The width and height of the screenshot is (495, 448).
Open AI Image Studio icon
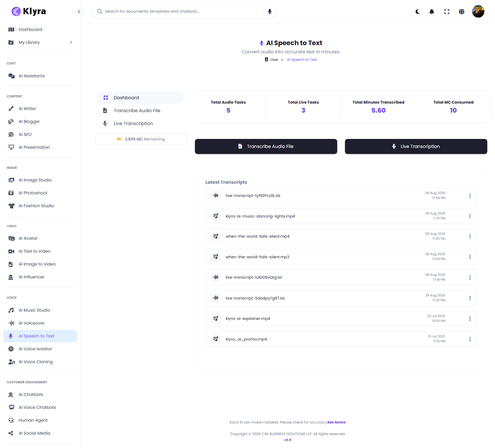pyautogui.click(x=11, y=180)
